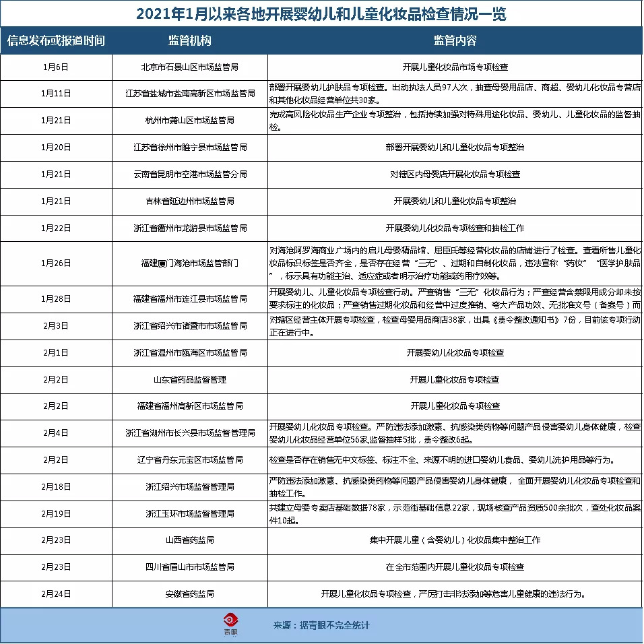Image resolution: width=644 pixels, height=644 pixels.
Task: Click the 1月6日 date cell
Action: coord(56,67)
